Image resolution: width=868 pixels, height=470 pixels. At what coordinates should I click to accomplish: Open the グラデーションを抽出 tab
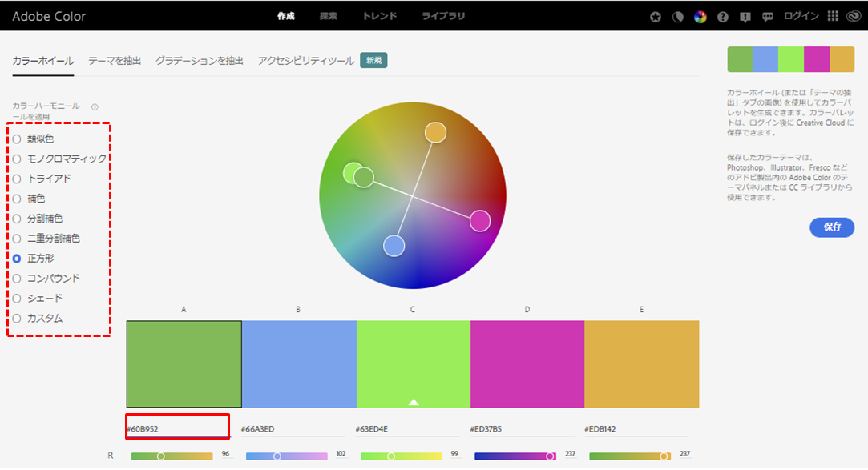point(200,61)
